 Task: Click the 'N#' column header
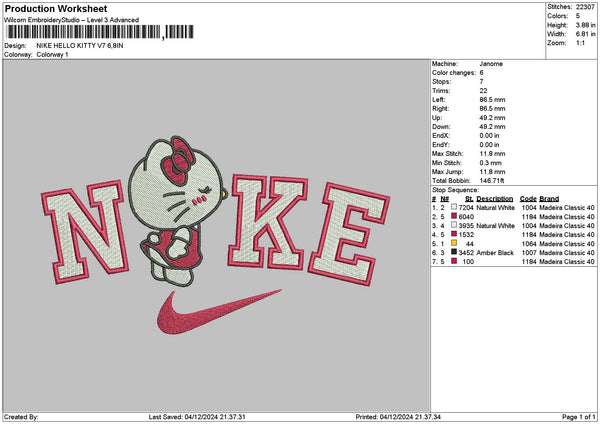pyautogui.click(x=444, y=199)
